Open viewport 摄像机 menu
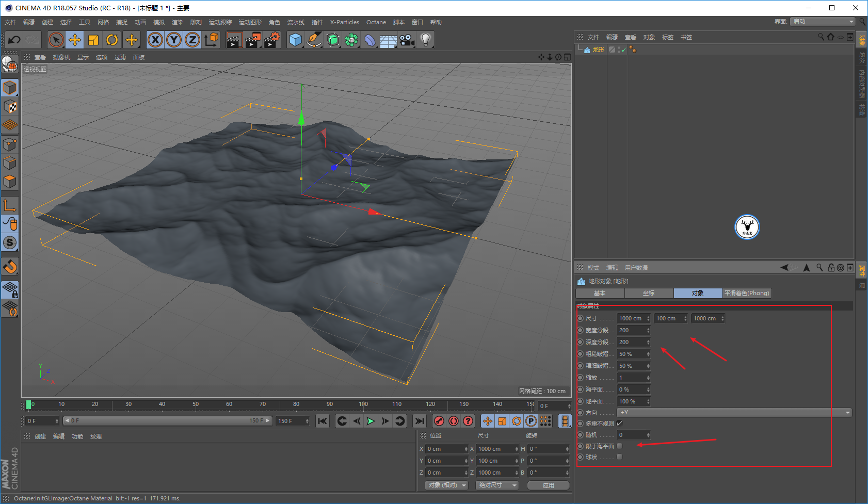The width and height of the screenshot is (868, 504). [61, 57]
